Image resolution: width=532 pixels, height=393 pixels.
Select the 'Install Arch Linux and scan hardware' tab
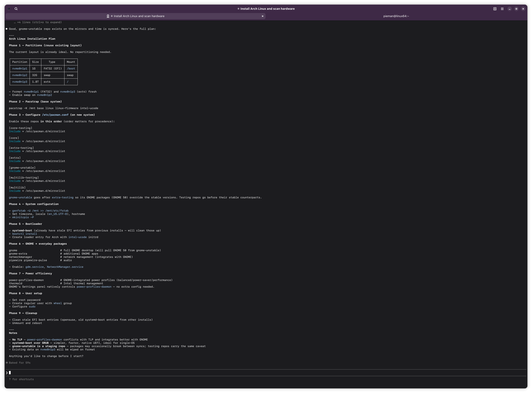click(139, 16)
